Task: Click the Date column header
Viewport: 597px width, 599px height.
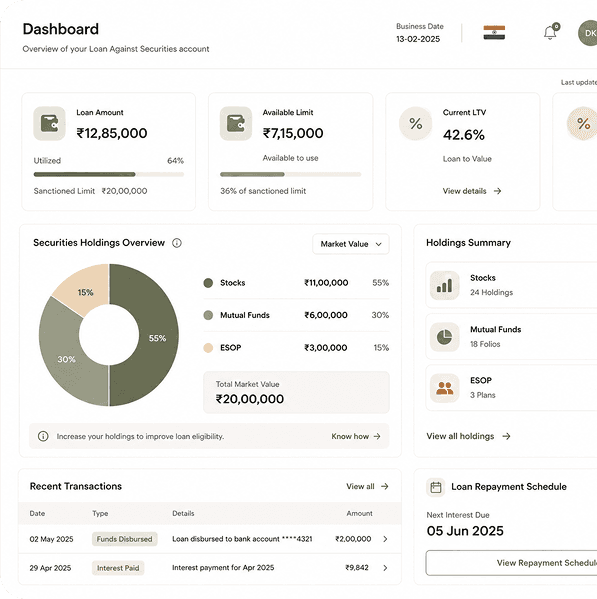Action: click(x=37, y=513)
